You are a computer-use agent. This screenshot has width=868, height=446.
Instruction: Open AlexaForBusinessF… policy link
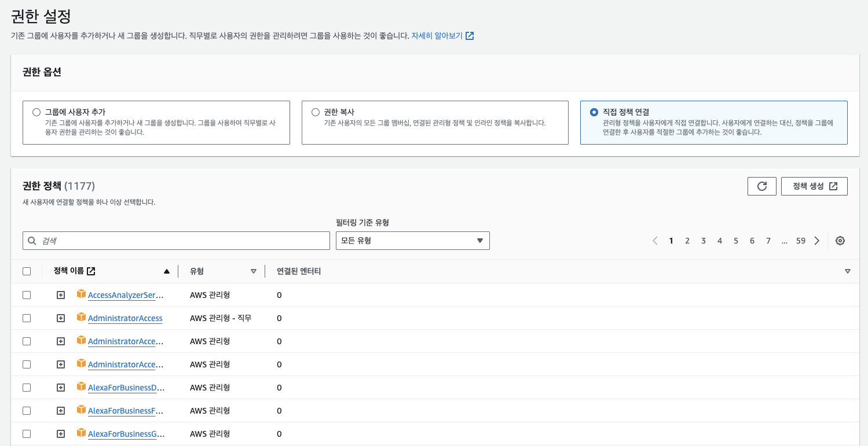click(126, 411)
